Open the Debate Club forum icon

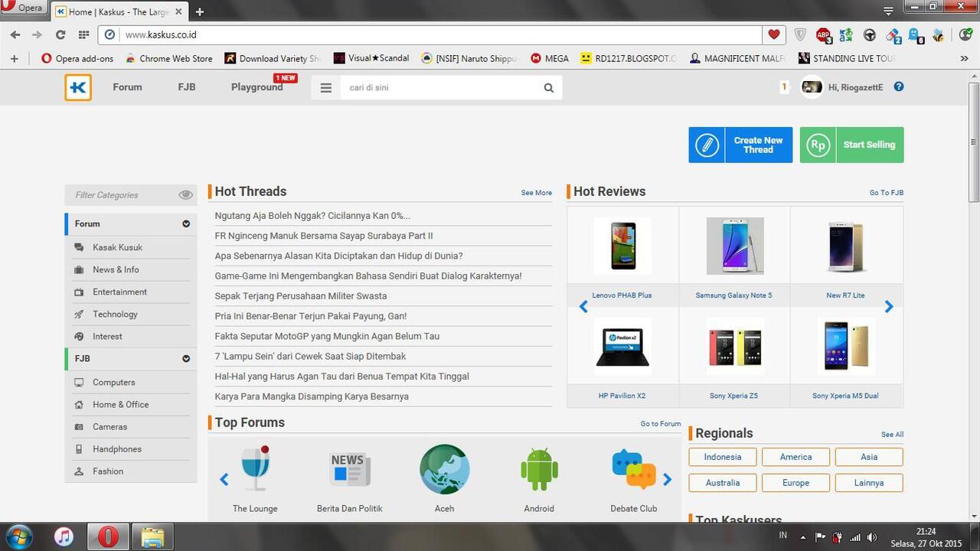click(x=634, y=469)
